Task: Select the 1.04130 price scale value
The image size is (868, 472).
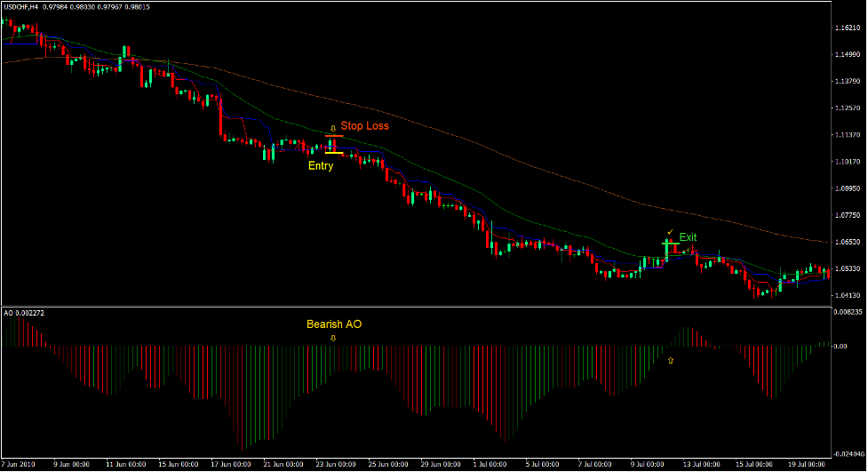Action: click(848, 295)
